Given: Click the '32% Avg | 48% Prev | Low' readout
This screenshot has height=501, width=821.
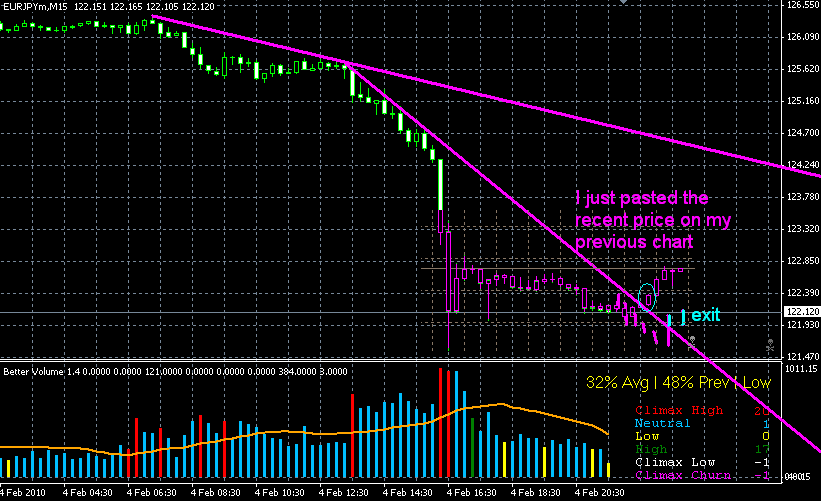Looking at the screenshot, I should [678, 383].
